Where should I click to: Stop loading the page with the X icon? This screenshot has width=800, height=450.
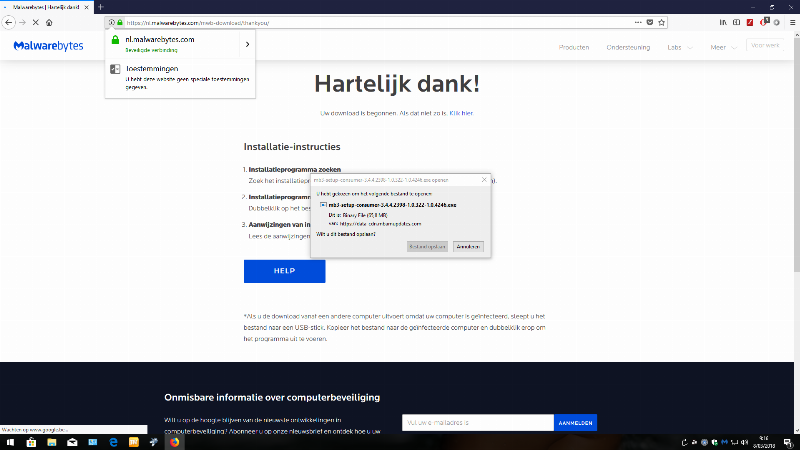tap(36, 22)
